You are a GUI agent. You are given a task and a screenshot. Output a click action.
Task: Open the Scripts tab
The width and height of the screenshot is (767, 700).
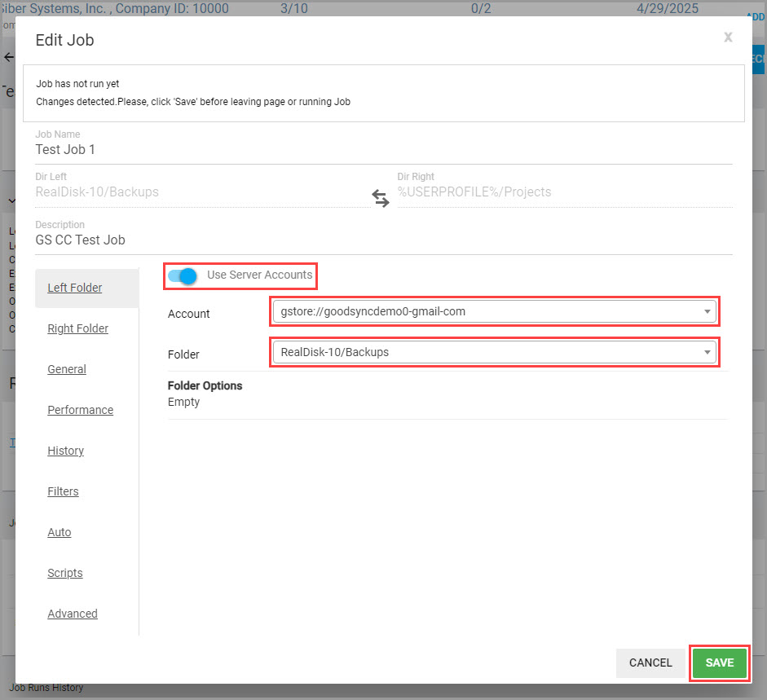tap(65, 573)
